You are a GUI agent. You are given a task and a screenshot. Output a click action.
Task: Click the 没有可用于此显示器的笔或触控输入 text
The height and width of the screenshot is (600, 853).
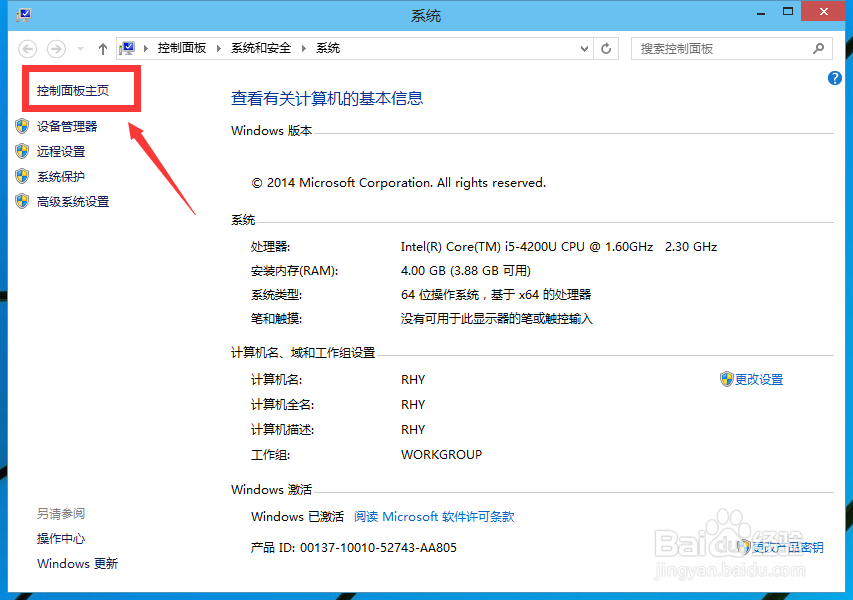click(496, 319)
